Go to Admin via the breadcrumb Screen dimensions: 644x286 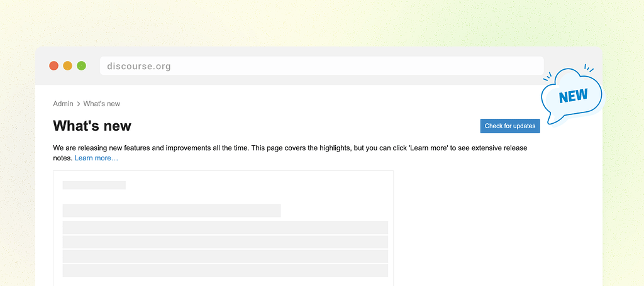63,104
